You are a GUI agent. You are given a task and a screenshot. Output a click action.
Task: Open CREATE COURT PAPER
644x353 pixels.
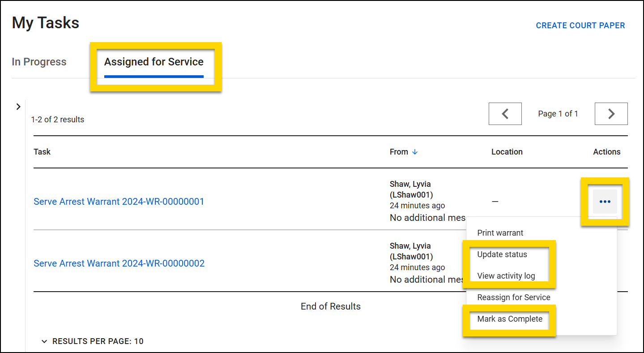click(580, 25)
